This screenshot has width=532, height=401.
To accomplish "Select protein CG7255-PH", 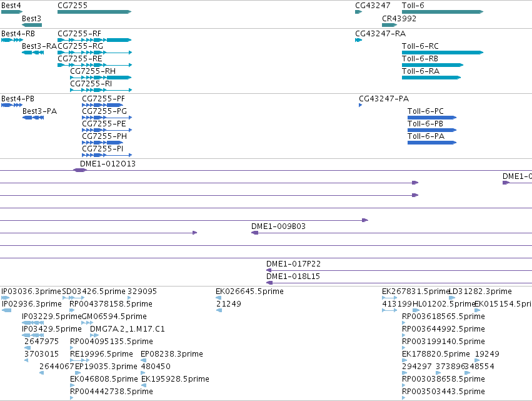I will click(x=103, y=143).
